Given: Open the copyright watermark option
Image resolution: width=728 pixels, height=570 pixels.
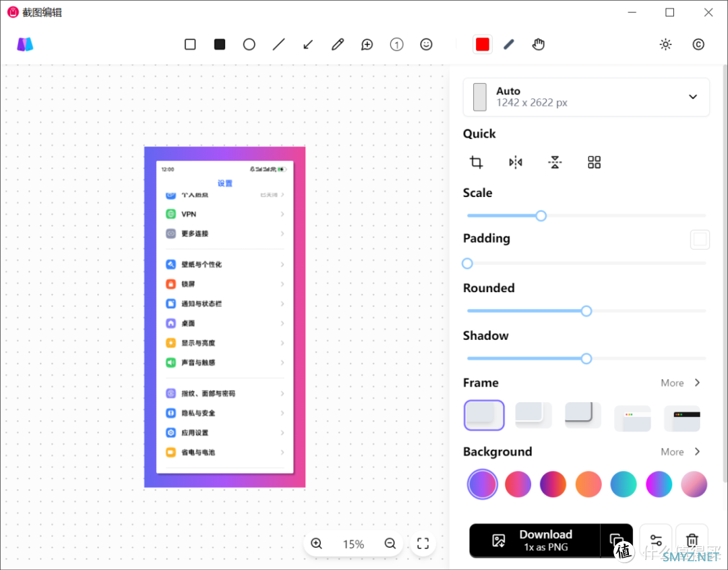Looking at the screenshot, I should [x=698, y=45].
